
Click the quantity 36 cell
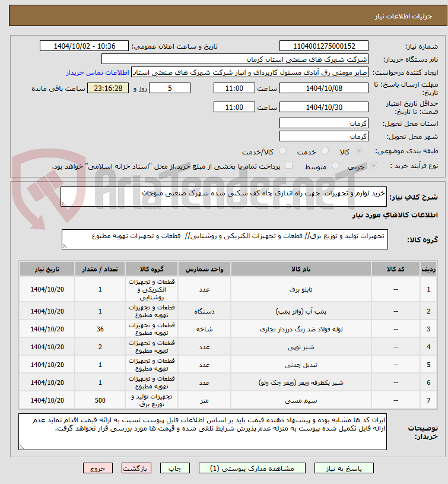[100, 329]
